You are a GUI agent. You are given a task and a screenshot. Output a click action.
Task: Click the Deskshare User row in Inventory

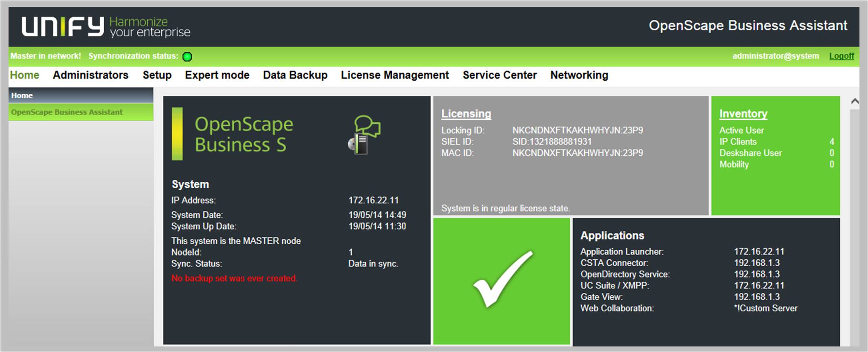[x=777, y=153]
